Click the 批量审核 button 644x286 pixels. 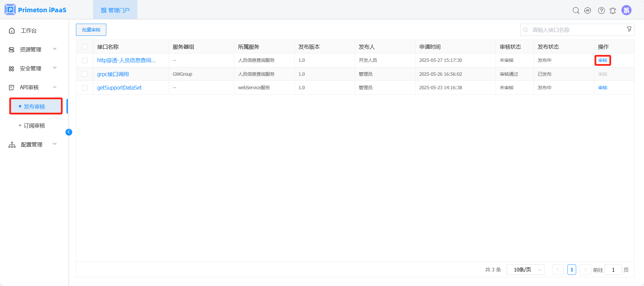tap(91, 30)
